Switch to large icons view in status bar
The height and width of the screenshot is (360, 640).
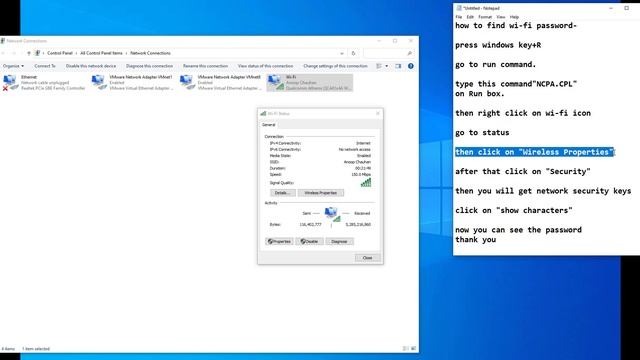point(413,349)
